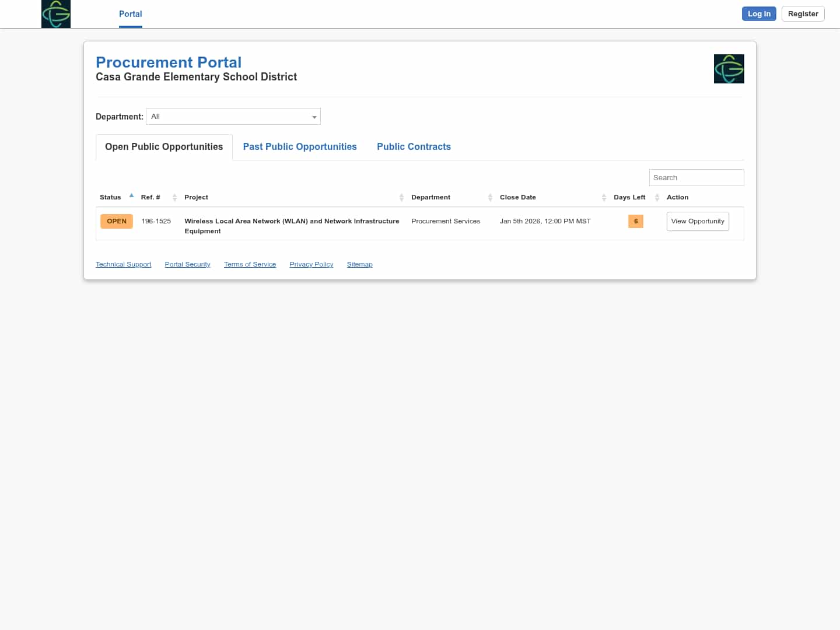Sort by Department using its sort icon
This screenshot has width=840, height=630.
tap(490, 197)
